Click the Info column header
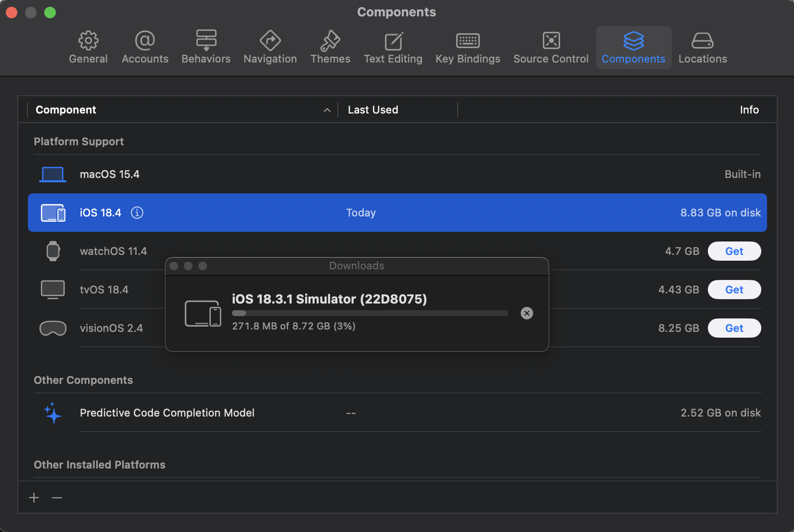This screenshot has height=532, width=794. tap(749, 110)
